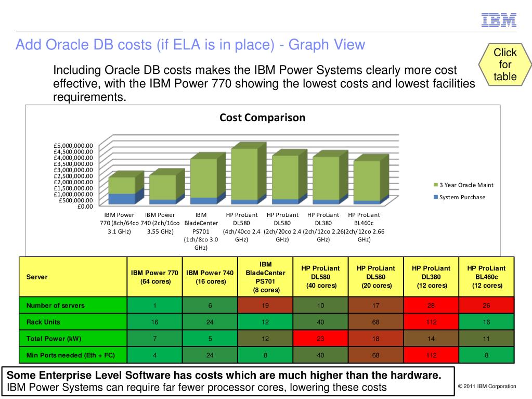The image size is (532, 399).
Task: Click red Total Power cell 23 for DL580
Action: coord(321,339)
